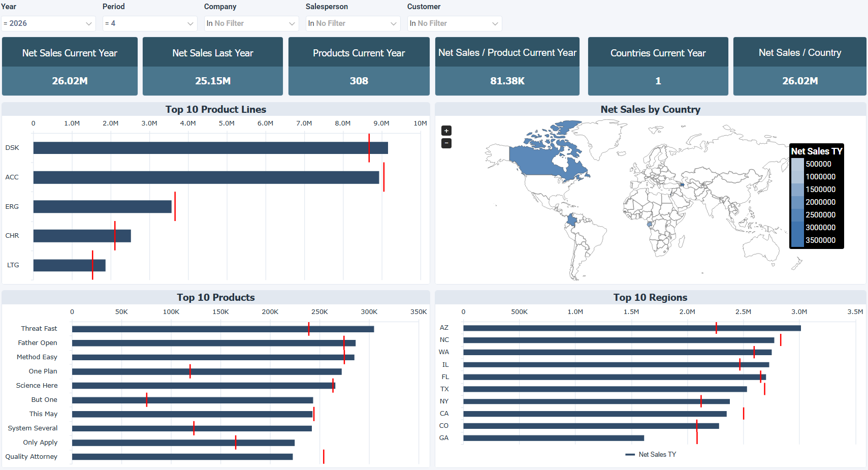Select the DSK product line bar
Viewport: 868px width, 470px height.
(211, 148)
